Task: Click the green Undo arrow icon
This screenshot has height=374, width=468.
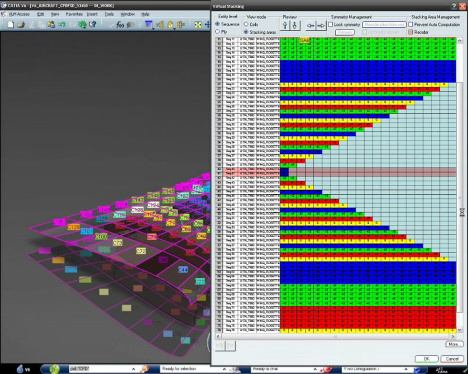Action: pyautogui.click(x=61, y=24)
